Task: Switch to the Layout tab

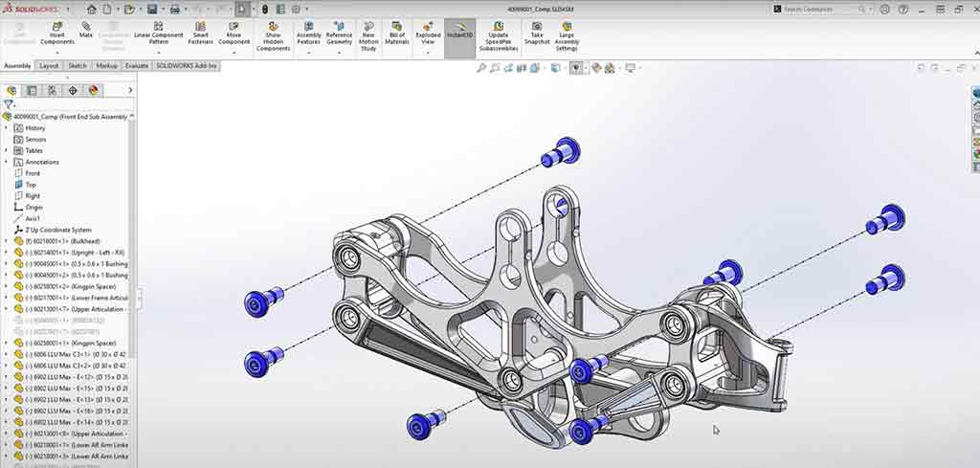Action: [x=49, y=66]
